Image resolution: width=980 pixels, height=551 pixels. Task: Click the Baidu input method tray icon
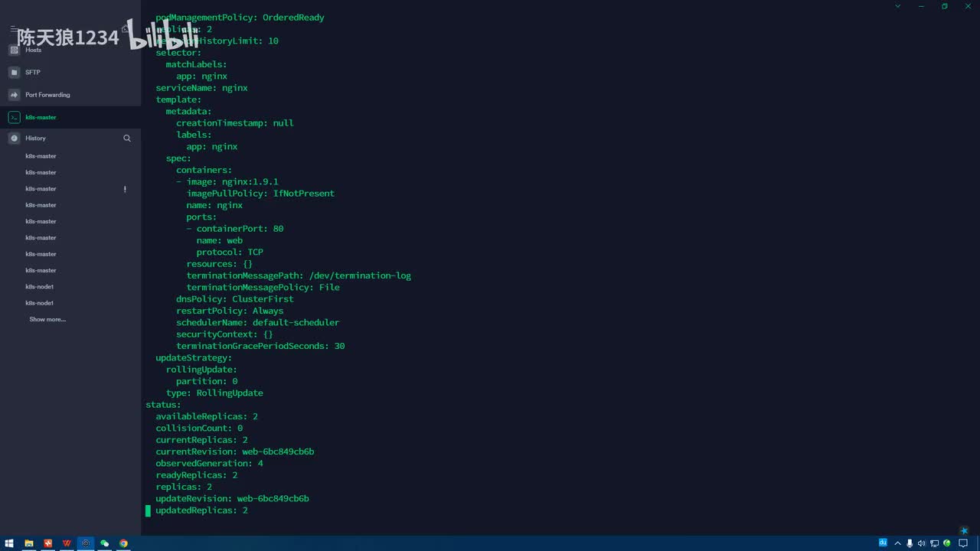click(883, 543)
